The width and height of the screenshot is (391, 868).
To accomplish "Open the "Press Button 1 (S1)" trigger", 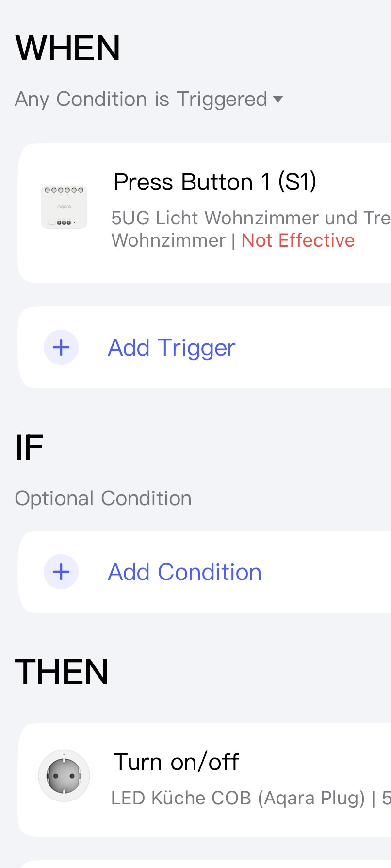I will pos(214,182).
